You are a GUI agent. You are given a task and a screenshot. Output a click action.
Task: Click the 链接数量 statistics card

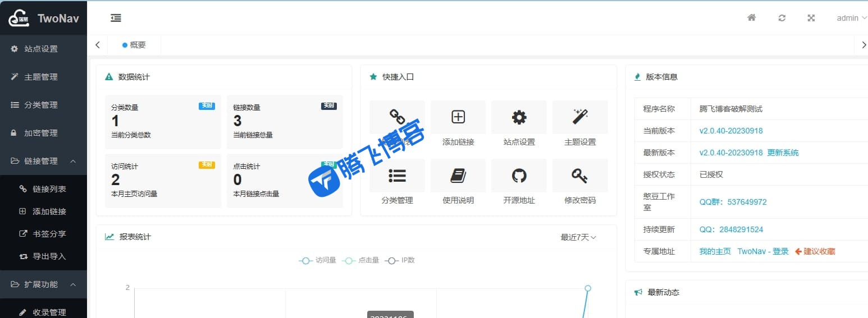point(285,122)
